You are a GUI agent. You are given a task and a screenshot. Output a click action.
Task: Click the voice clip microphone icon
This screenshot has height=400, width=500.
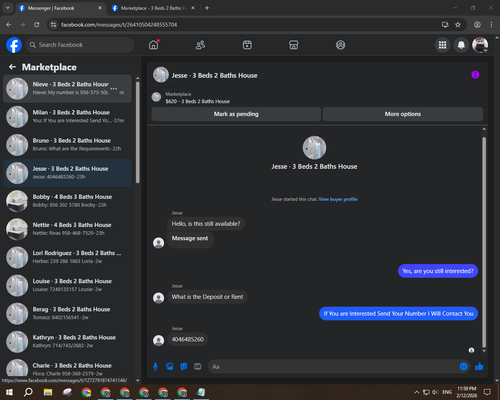155,367
